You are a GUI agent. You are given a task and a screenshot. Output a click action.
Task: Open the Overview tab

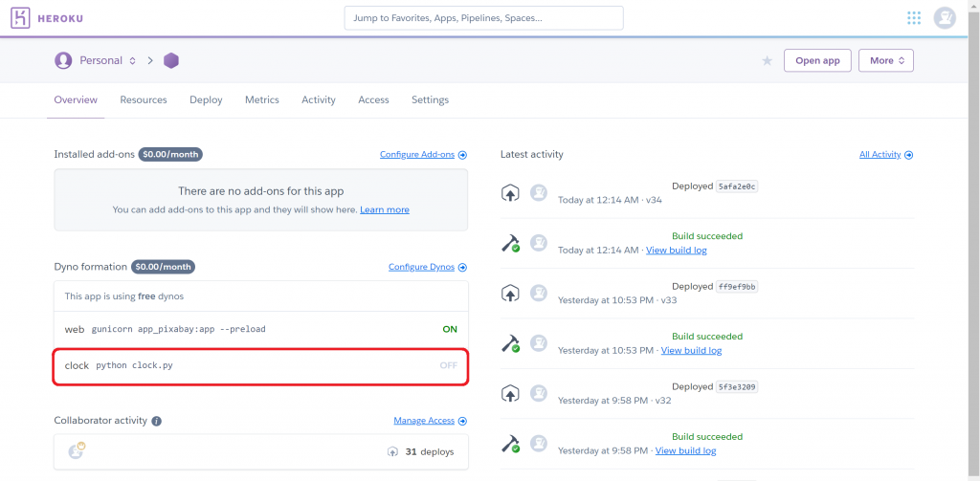click(x=76, y=100)
